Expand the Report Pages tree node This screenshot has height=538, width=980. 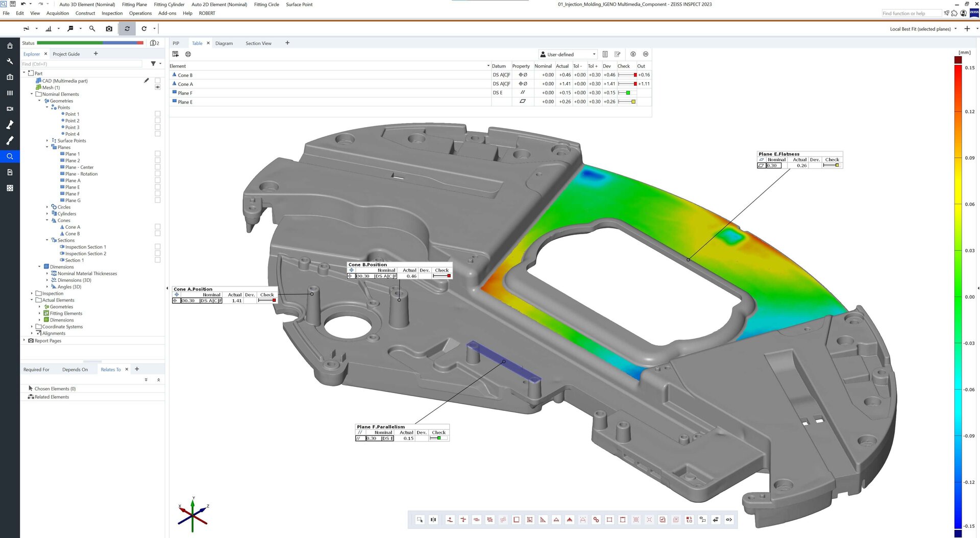tap(24, 340)
